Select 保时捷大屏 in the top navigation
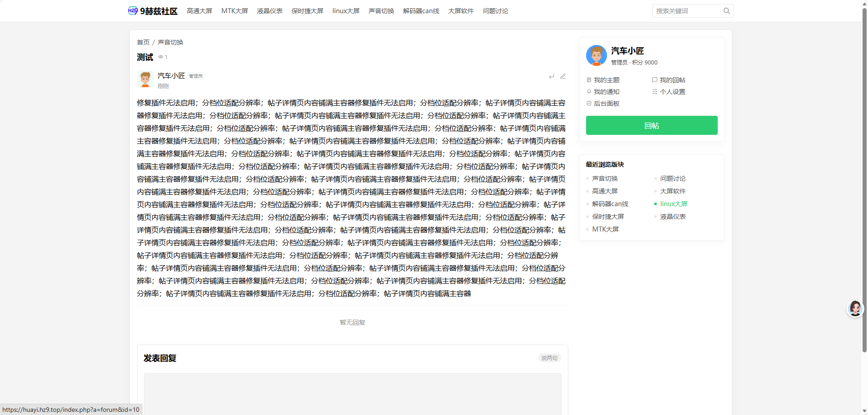The height and width of the screenshot is (415, 868). coord(307,11)
